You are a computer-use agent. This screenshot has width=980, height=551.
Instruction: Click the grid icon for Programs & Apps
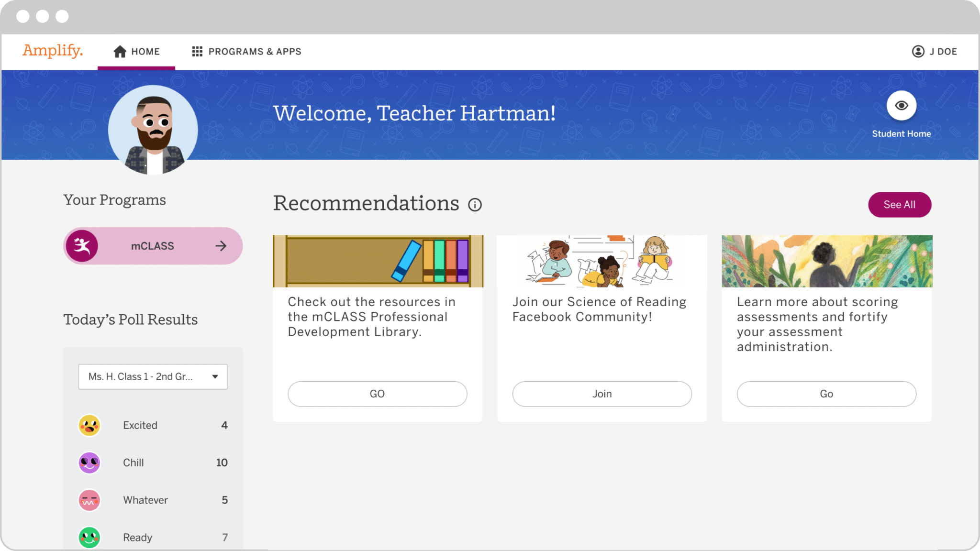click(x=197, y=52)
